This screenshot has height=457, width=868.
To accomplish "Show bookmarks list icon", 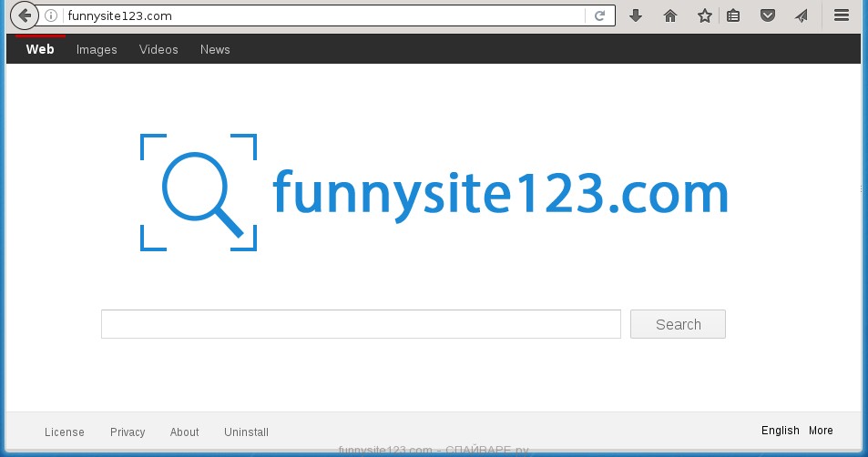I will [x=733, y=15].
